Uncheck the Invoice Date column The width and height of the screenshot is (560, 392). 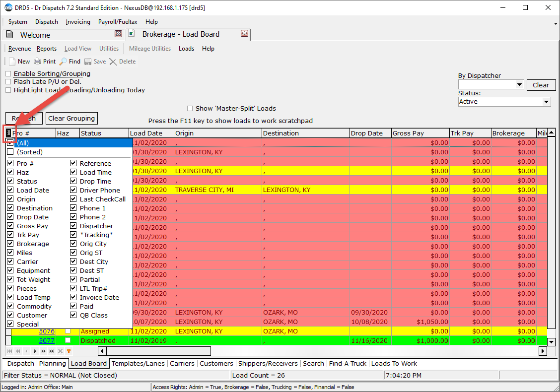pyautogui.click(x=73, y=297)
